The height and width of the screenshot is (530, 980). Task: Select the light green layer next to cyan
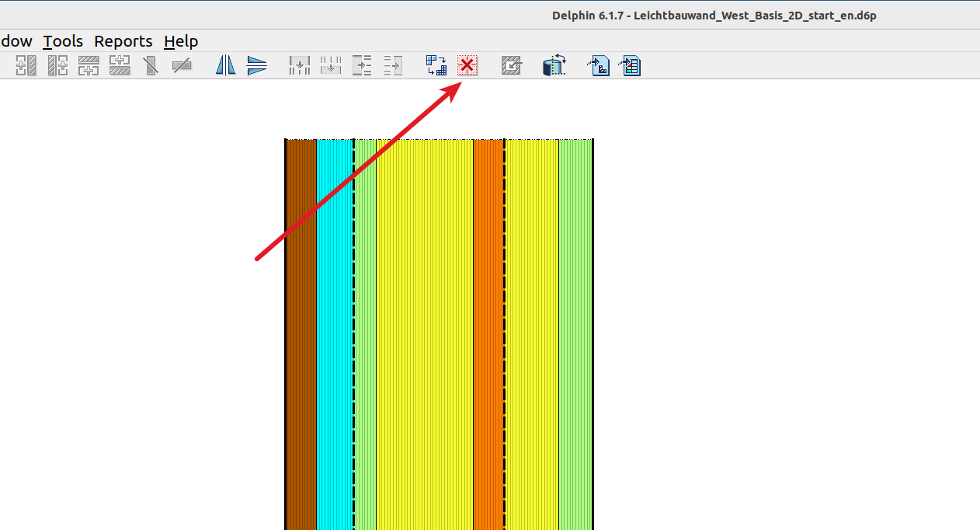pos(366,334)
